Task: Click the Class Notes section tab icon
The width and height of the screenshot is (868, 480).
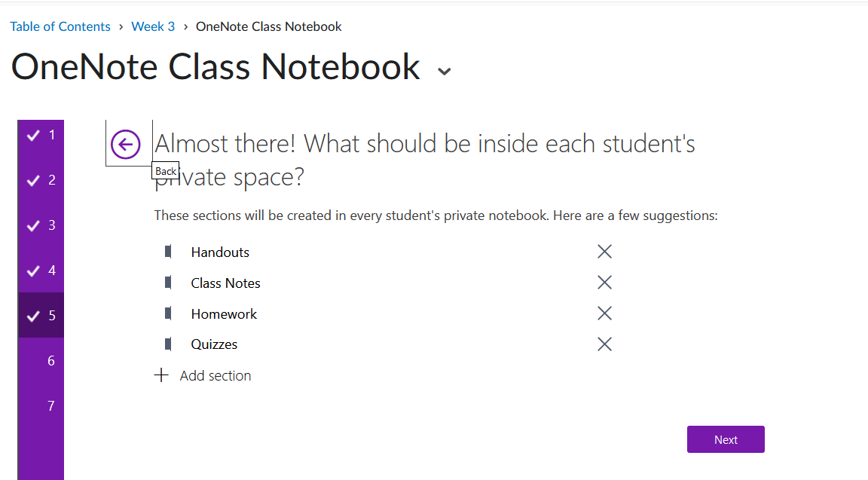Action: tap(168, 283)
